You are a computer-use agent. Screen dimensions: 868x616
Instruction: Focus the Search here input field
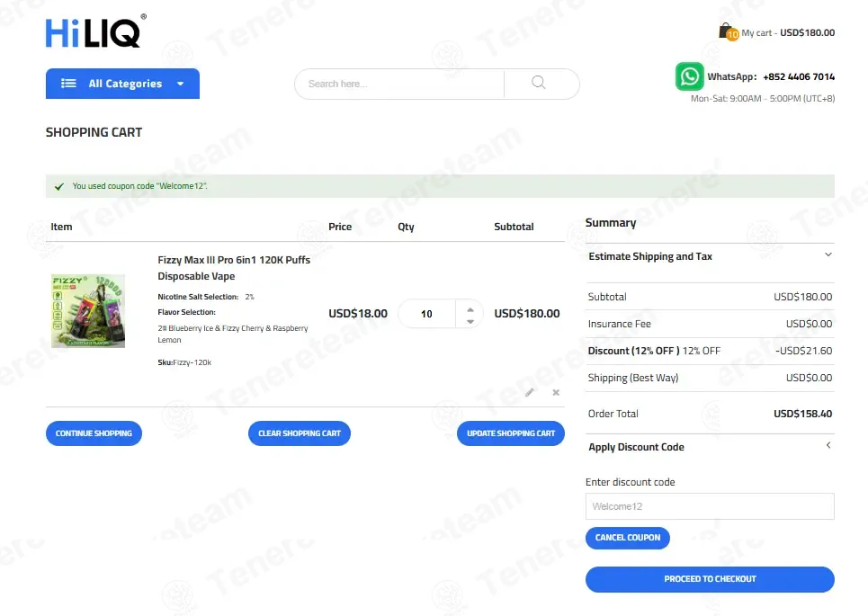[x=399, y=84]
